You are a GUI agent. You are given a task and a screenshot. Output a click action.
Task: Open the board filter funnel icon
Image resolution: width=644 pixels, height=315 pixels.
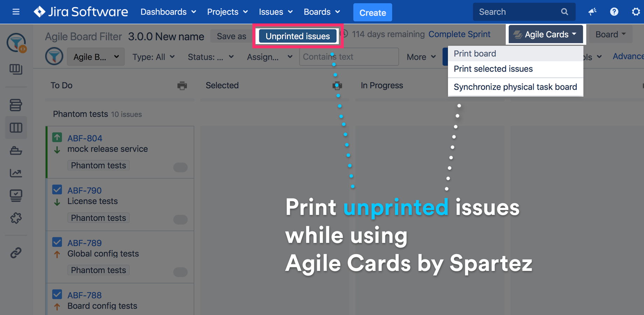(54, 56)
